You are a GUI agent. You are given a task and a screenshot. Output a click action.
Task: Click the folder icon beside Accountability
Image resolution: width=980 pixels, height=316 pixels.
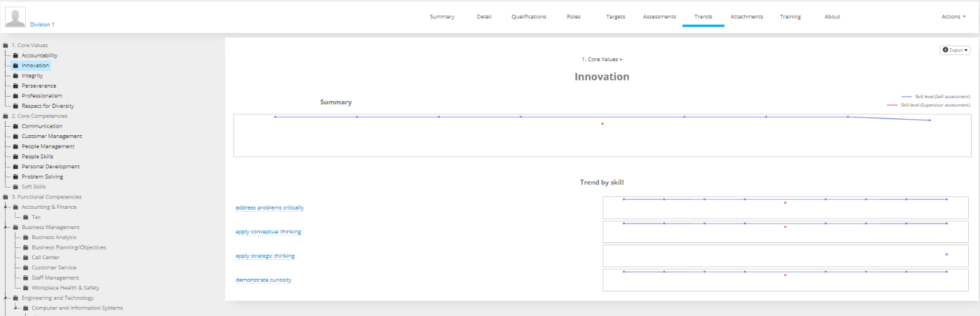click(x=15, y=55)
